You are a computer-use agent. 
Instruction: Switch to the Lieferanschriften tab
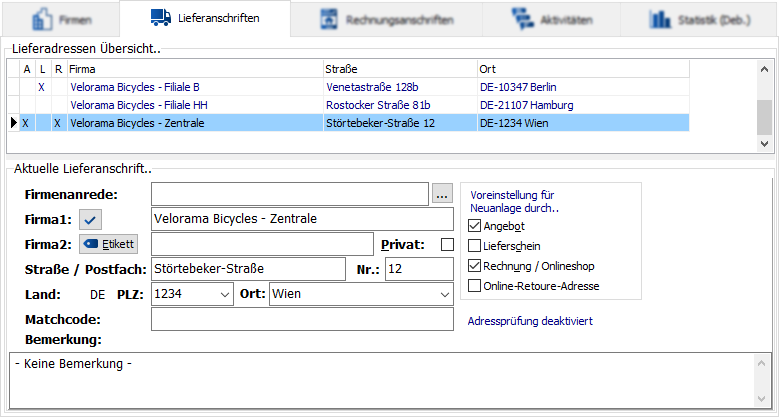tap(205, 18)
